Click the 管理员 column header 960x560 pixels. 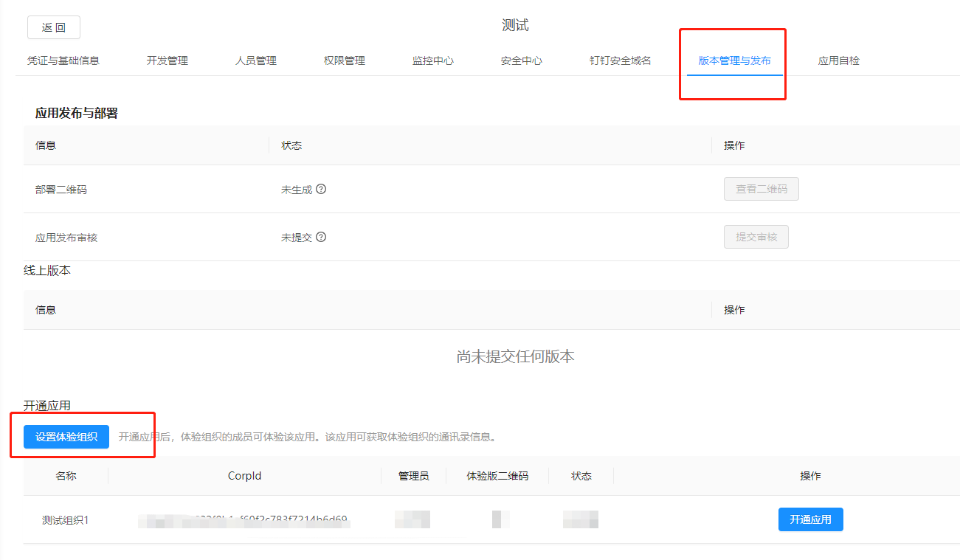point(414,476)
